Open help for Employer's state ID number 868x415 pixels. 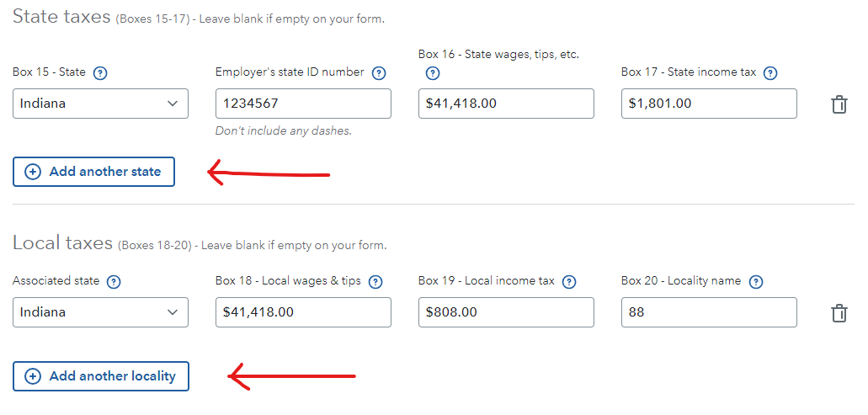coord(379,73)
